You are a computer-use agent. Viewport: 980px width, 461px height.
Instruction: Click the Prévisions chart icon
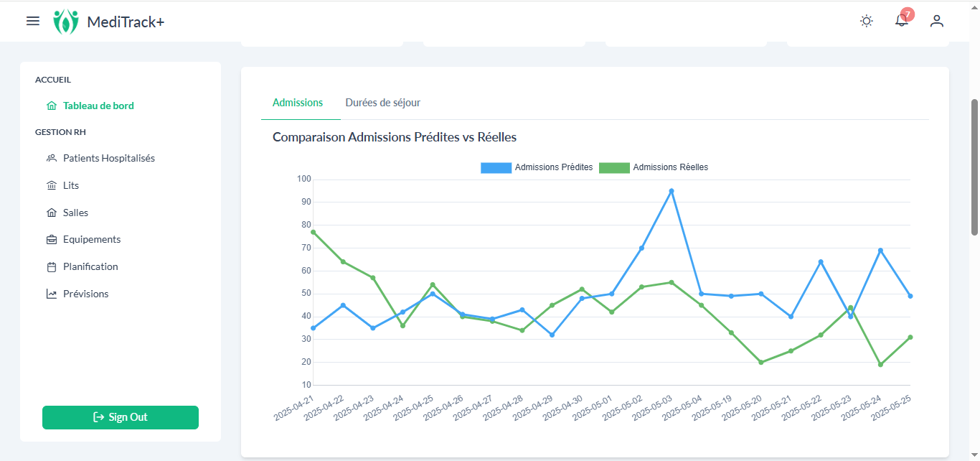(x=51, y=294)
